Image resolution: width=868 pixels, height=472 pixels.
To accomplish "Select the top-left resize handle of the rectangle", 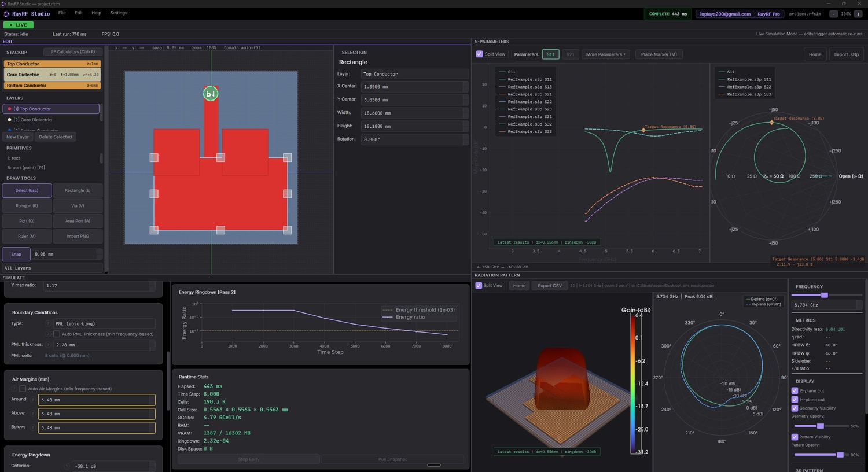I will (154, 157).
